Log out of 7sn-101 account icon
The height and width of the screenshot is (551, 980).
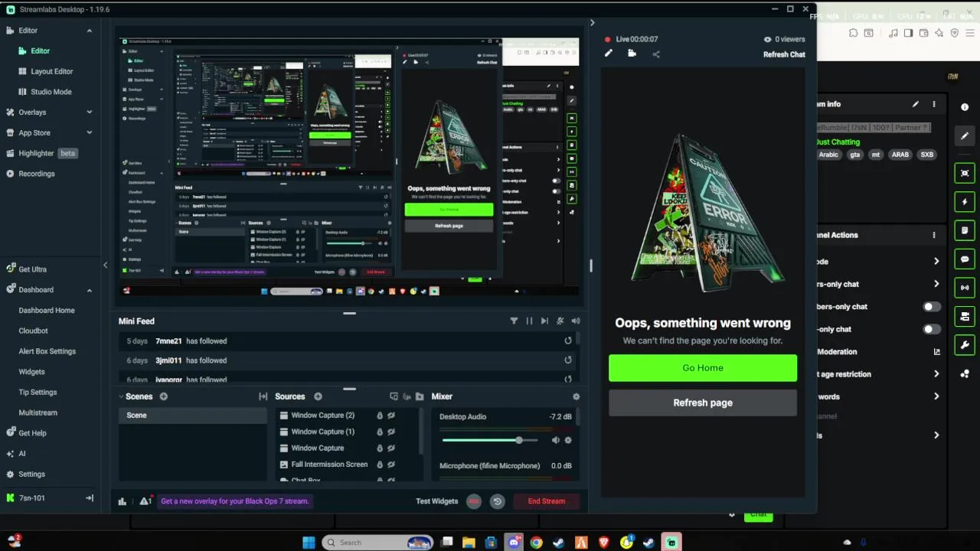(x=89, y=498)
